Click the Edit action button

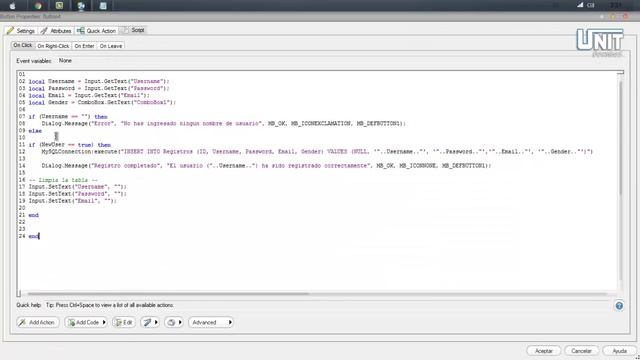[x=124, y=322]
